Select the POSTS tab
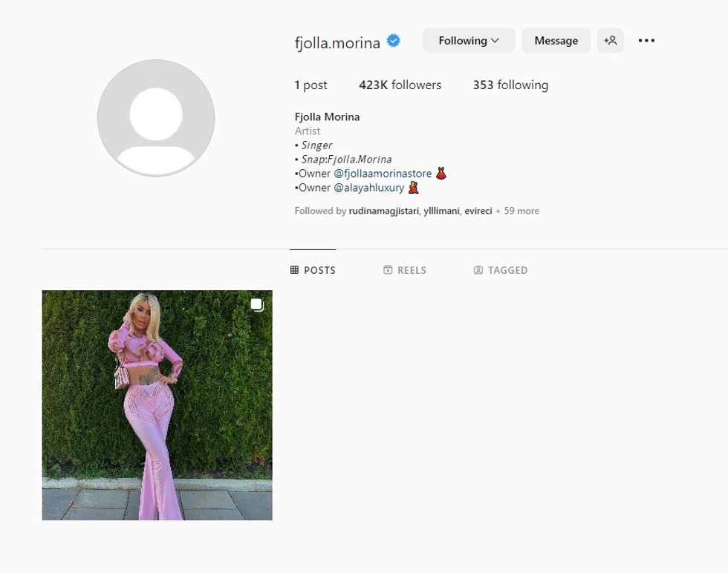This screenshot has height=573, width=728. click(313, 270)
